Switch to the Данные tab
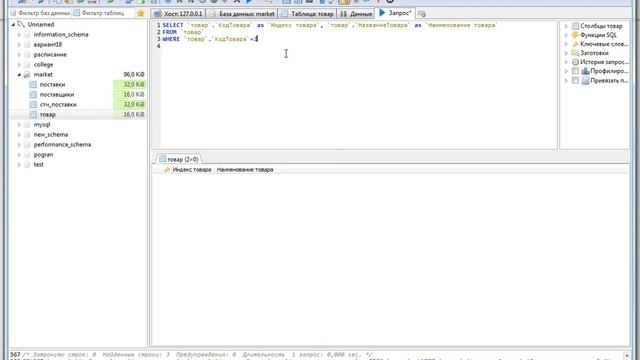640x360 pixels. pyautogui.click(x=356, y=14)
